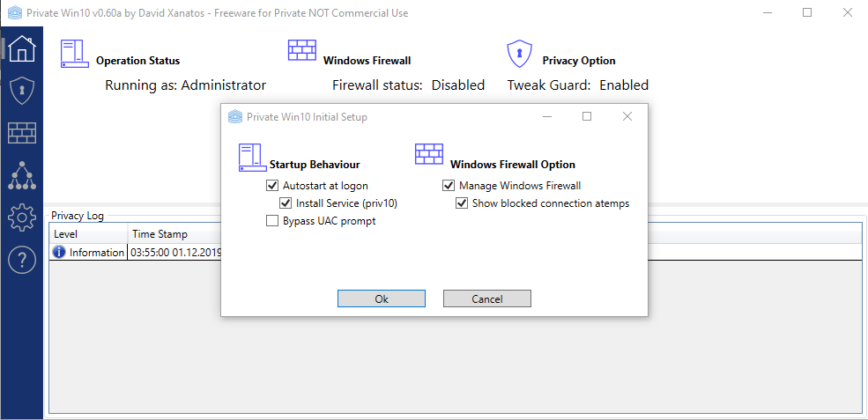Screen dimensions: 868x420
Task: Uncheck Manage Windows Firewall
Action: point(449,186)
